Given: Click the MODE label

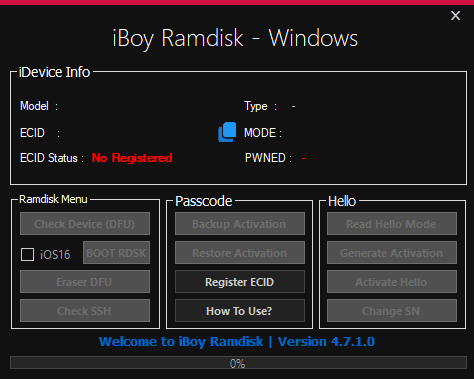Looking at the screenshot, I should point(263,133).
